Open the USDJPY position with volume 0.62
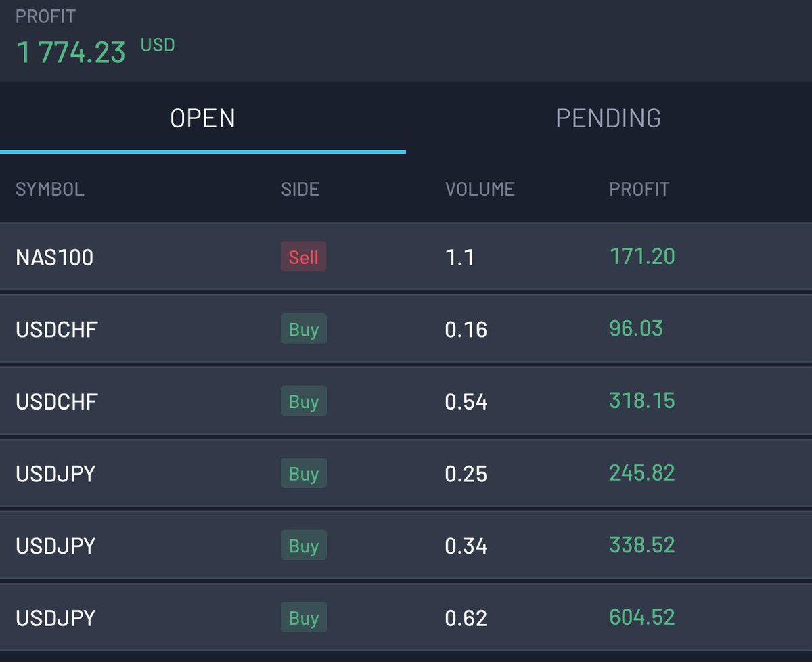812x662 pixels. (406, 617)
